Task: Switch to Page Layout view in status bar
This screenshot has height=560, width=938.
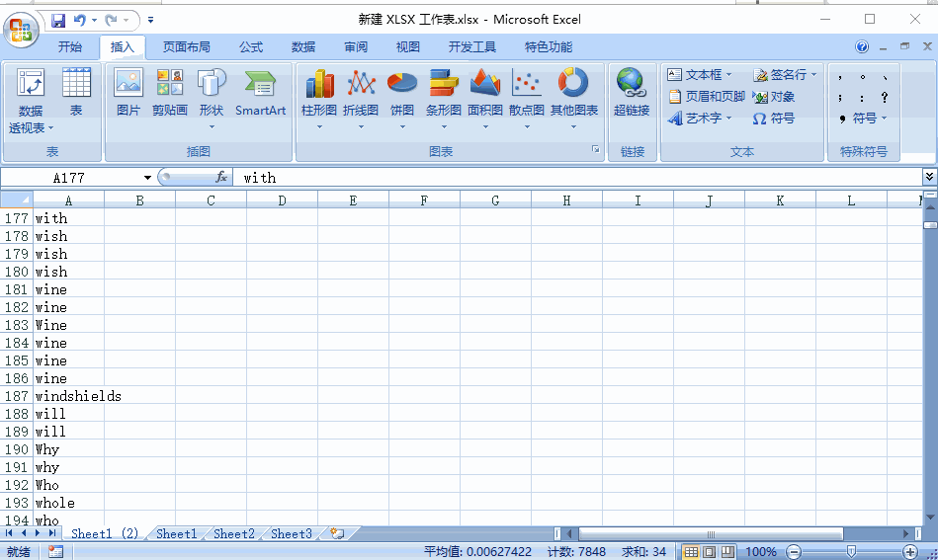Action: click(x=709, y=552)
